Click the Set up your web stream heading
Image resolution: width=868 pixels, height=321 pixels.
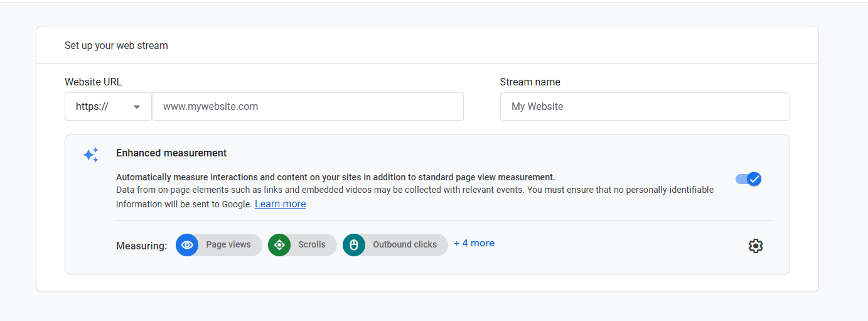point(116,46)
